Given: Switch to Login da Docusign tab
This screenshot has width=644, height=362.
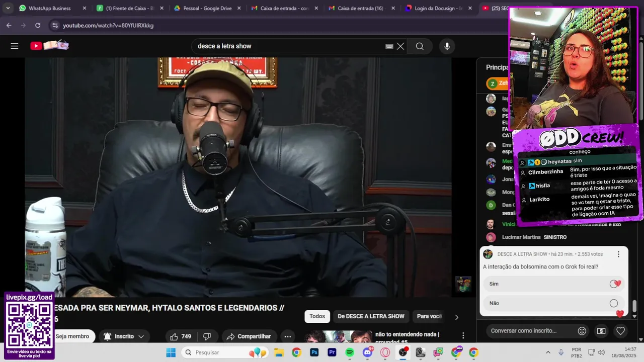Looking at the screenshot, I should 438,8.
